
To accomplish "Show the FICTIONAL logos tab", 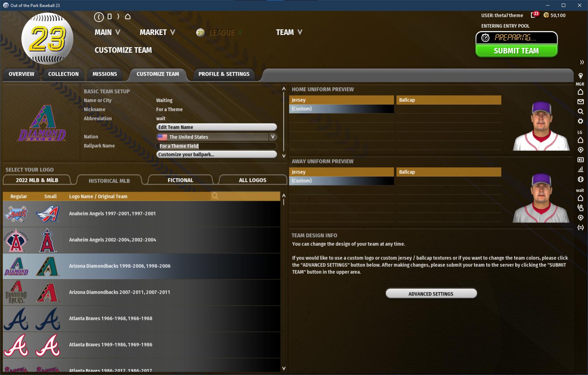I will coord(180,180).
